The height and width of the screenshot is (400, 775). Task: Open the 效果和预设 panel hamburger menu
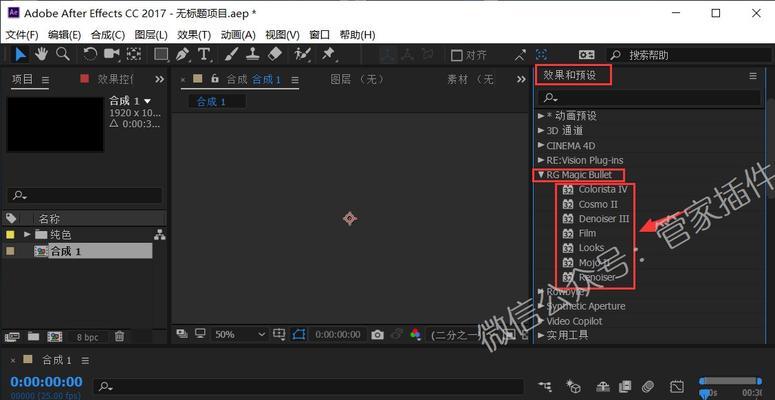coord(753,76)
